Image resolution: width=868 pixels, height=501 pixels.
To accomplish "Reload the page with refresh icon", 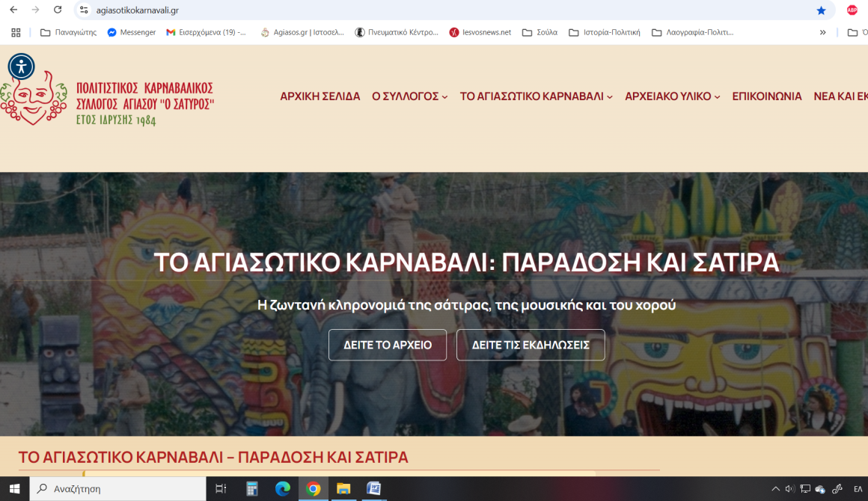I will pos(58,10).
